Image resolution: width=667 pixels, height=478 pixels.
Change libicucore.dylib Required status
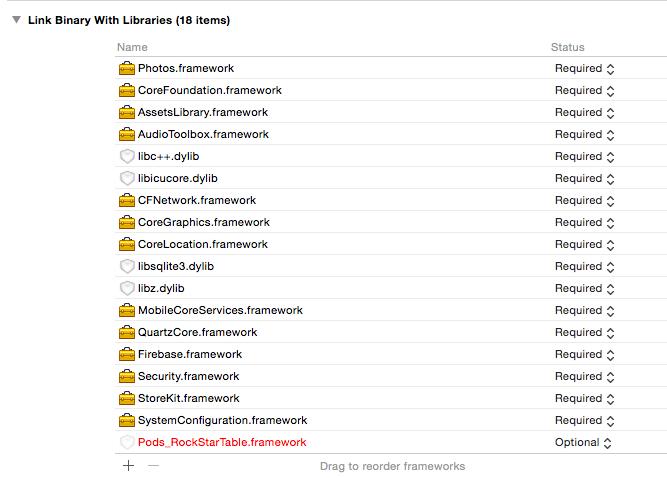(x=584, y=179)
